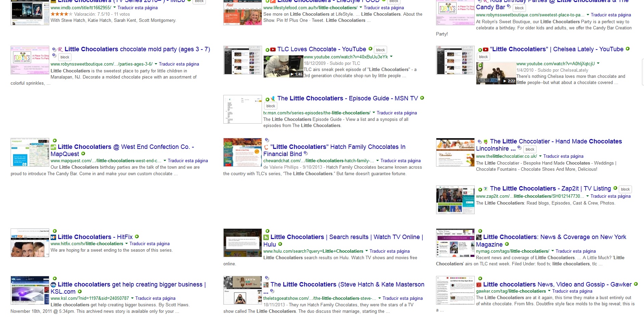Expand the arrow next to lifestylefood.com.au URL

360,7
